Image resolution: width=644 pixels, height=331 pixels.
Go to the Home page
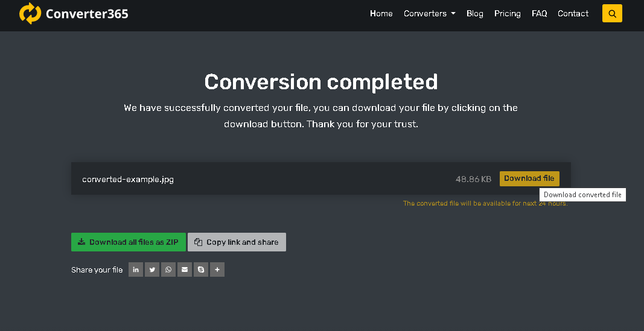click(381, 13)
